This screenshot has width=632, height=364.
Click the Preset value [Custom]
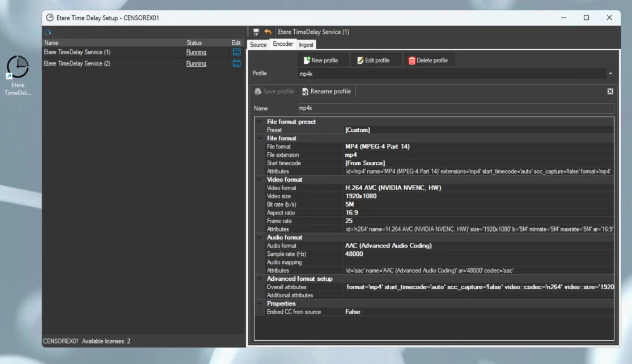coord(358,130)
